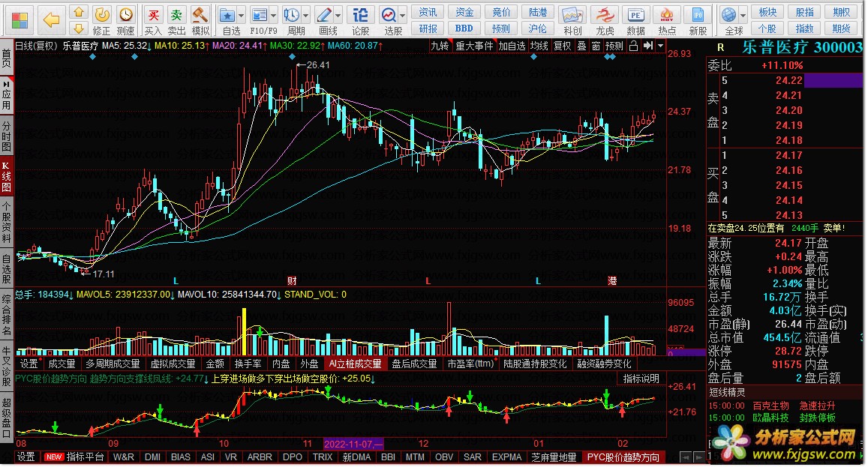Click the yellow down arrow icon

pos(79,28)
